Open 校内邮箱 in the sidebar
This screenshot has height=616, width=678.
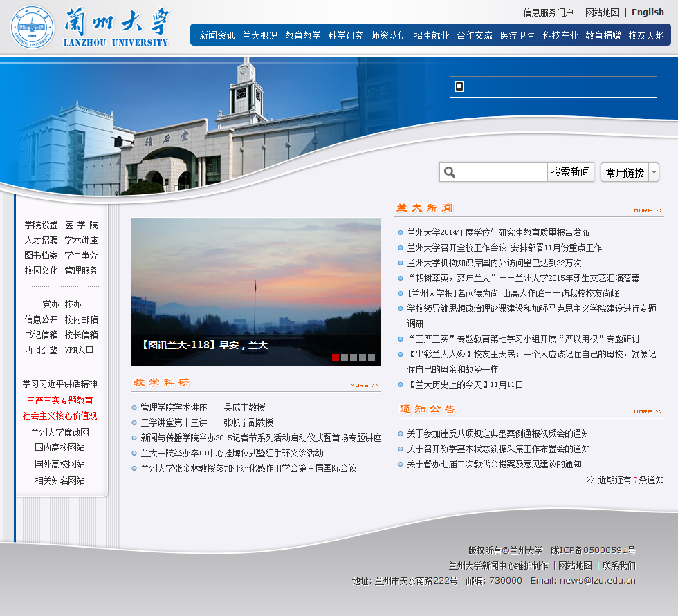pyautogui.click(x=82, y=319)
